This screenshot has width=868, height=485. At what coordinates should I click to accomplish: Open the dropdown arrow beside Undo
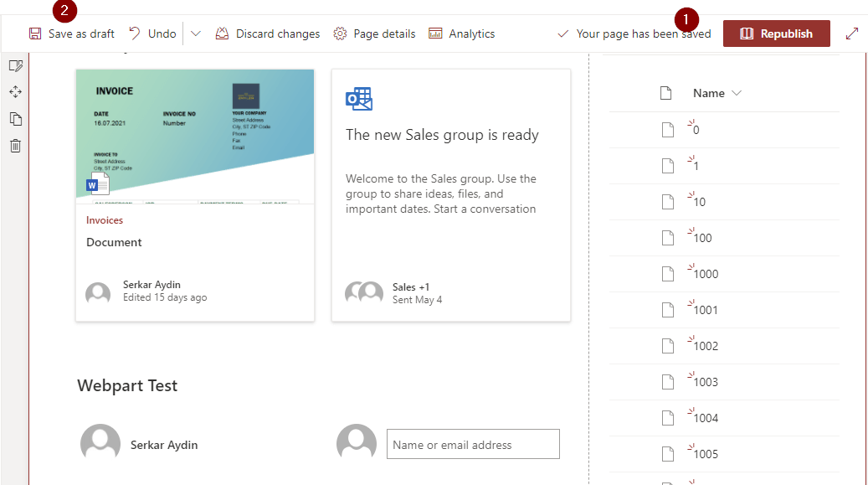point(196,34)
